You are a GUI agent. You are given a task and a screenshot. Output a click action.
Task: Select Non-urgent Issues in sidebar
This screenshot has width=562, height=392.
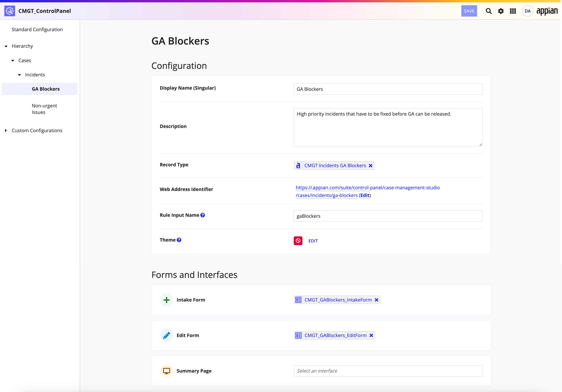(x=44, y=109)
